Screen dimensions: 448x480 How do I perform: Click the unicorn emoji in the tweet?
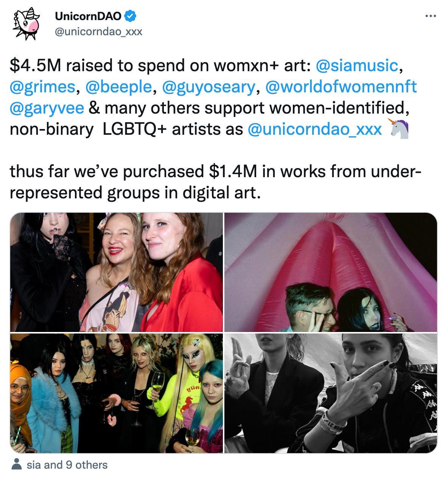coord(399,129)
